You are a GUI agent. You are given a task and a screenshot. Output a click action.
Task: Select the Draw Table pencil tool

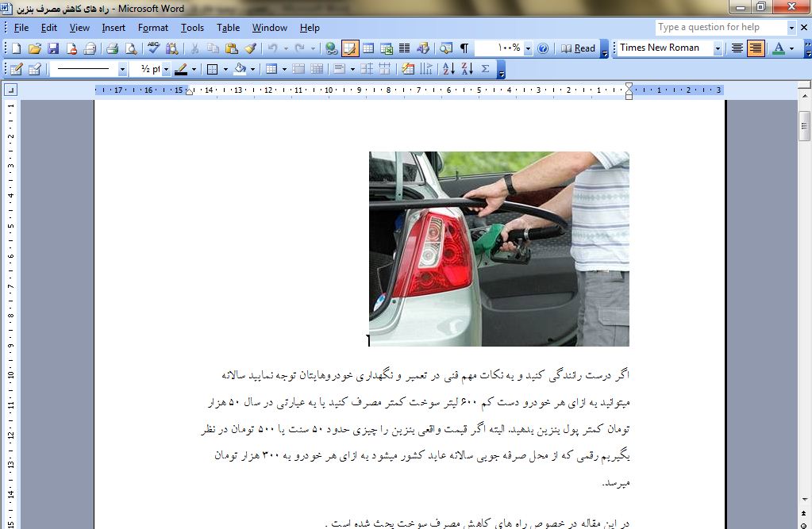[x=16, y=69]
